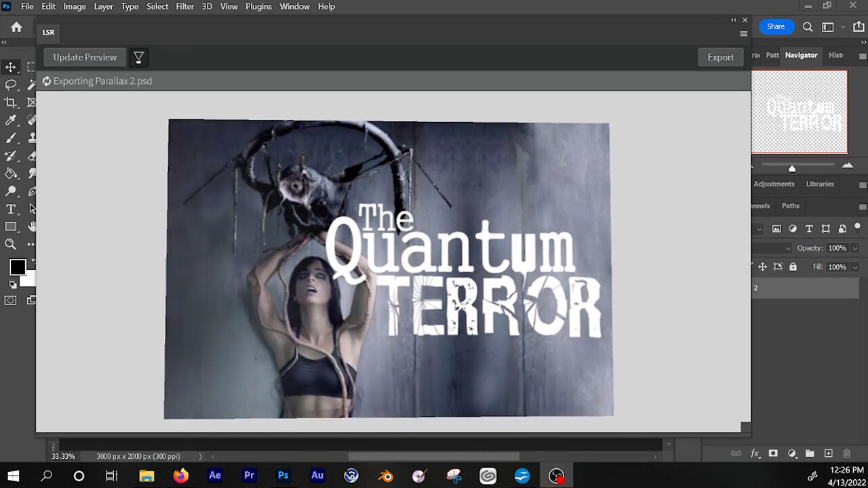
Task: Click the Export button
Action: pyautogui.click(x=721, y=57)
